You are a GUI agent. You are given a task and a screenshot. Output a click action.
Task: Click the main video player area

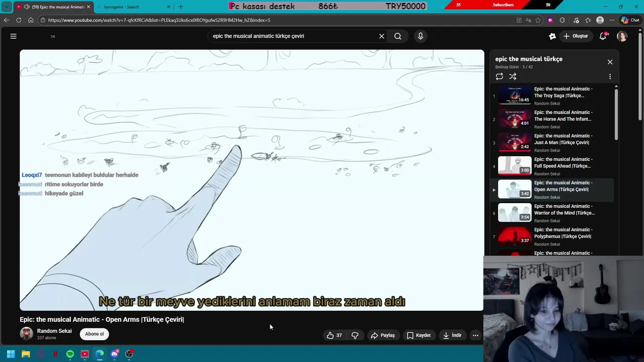click(252, 180)
